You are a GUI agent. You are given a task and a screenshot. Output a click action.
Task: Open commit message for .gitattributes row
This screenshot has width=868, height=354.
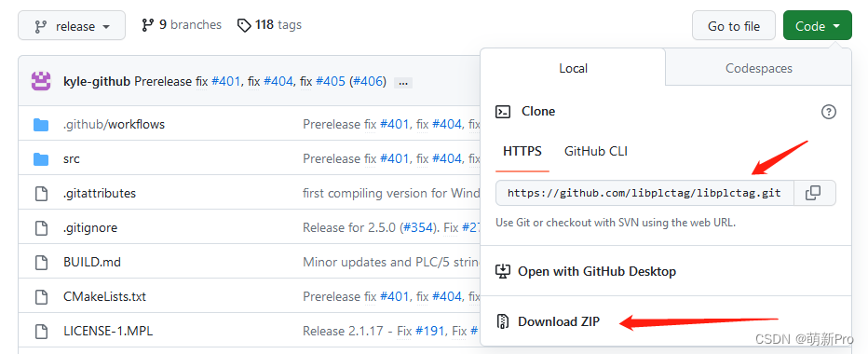tap(391, 194)
